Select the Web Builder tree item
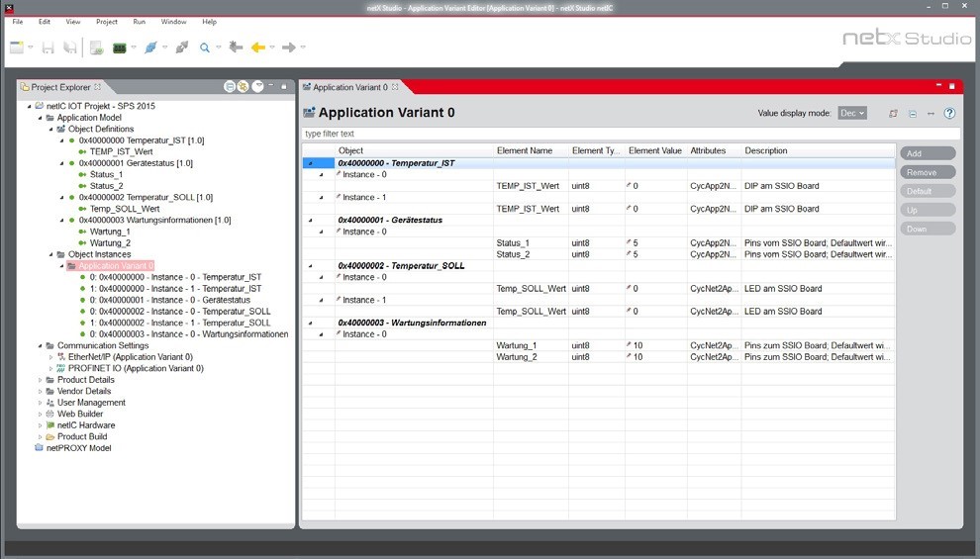The width and height of the screenshot is (980, 559). point(80,415)
